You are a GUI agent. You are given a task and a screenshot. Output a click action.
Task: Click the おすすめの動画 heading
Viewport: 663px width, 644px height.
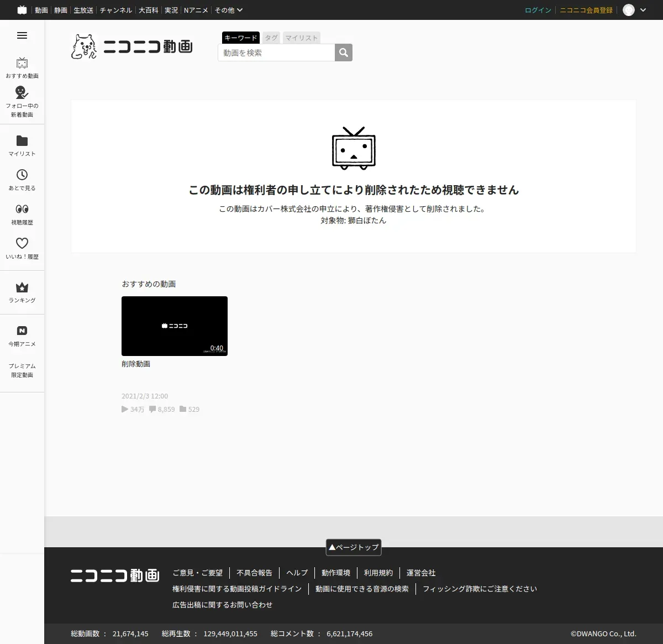149,284
